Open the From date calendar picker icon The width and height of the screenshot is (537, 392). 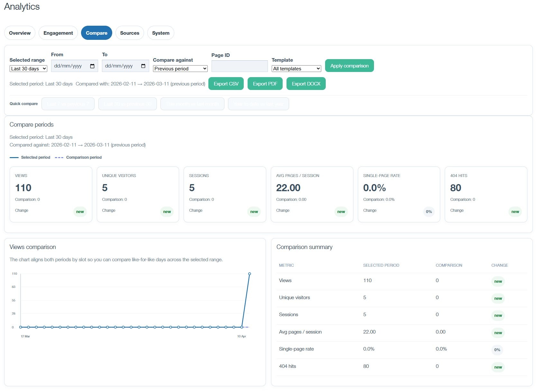[x=92, y=66]
